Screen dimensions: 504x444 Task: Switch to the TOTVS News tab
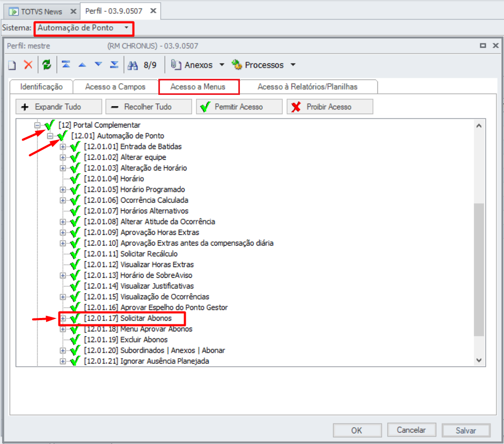pos(42,12)
